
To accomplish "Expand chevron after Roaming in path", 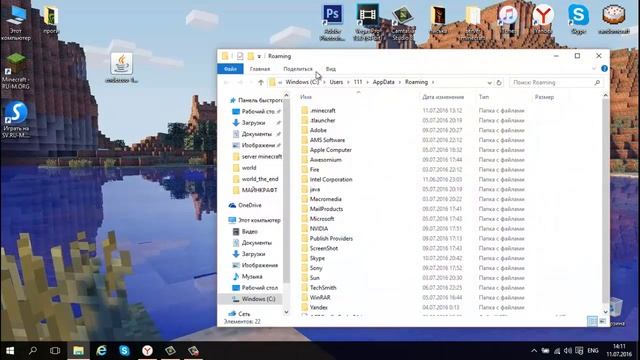I will pos(433,82).
